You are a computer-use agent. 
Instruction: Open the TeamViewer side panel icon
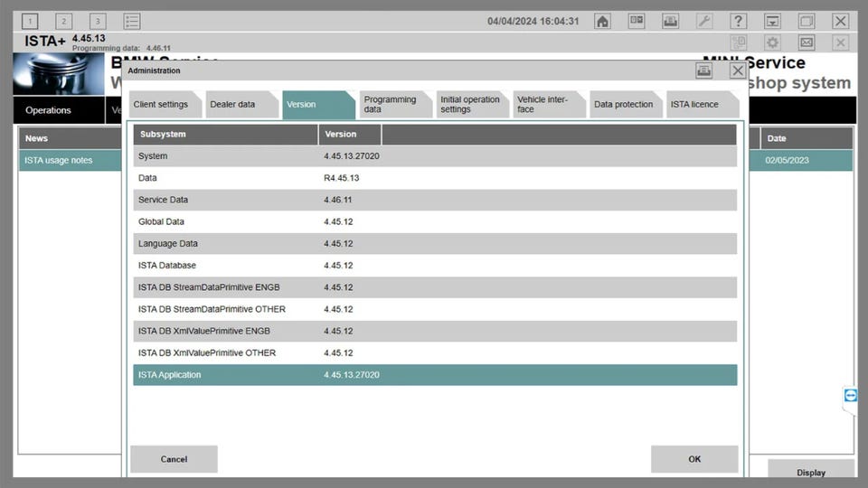click(850, 395)
